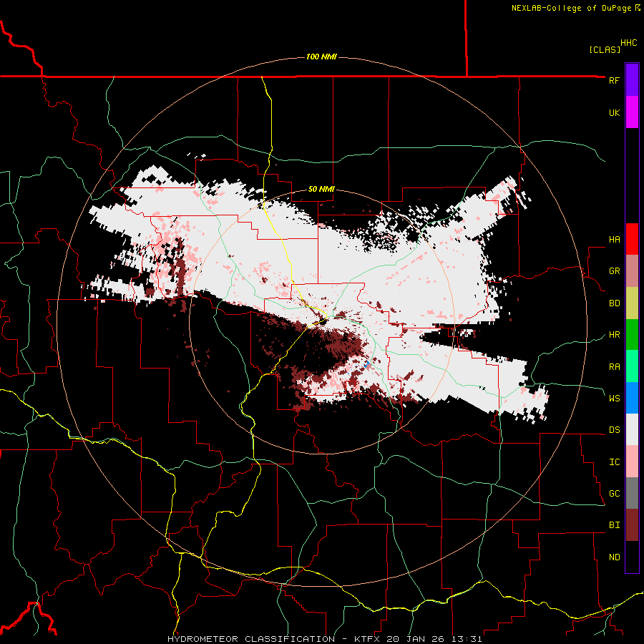Click the HA legend label
This screenshot has width=644, height=644.
click(614, 240)
